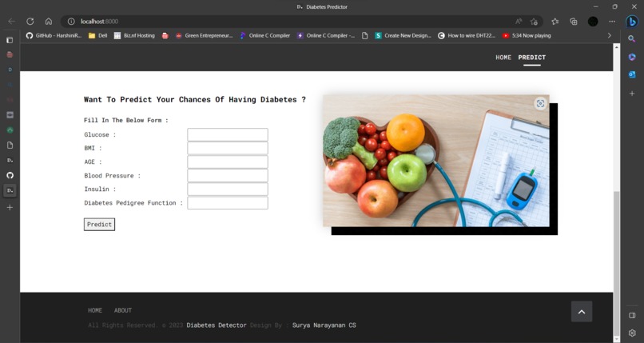Click the healthy food diabetes image
This screenshot has height=343, width=644.
(x=435, y=161)
